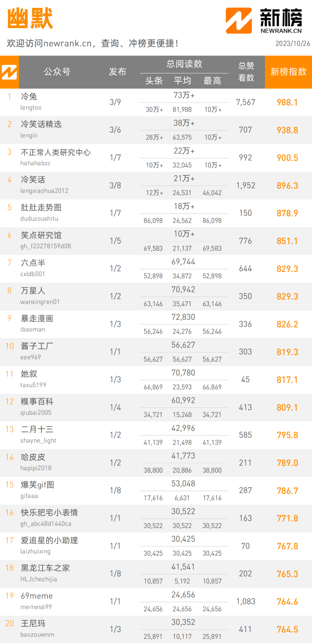The width and height of the screenshot is (312, 644).
Task: Click the 公众号 column header
Action: (x=57, y=72)
